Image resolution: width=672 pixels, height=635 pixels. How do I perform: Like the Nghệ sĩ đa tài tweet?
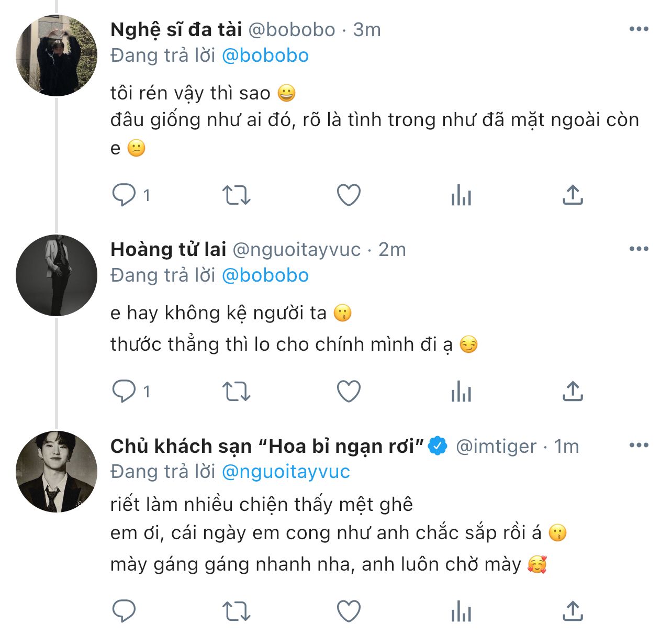[349, 195]
